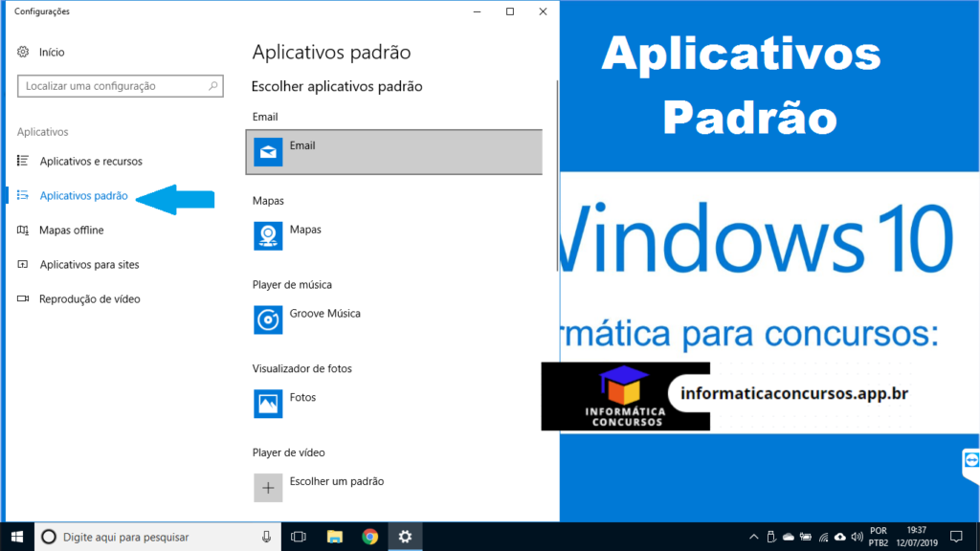
Task: Open Task View in the taskbar
Action: coord(298,537)
